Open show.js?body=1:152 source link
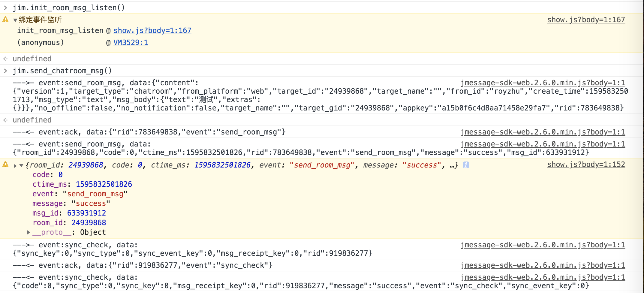Image resolution: width=644 pixels, height=293 pixels. point(586,165)
